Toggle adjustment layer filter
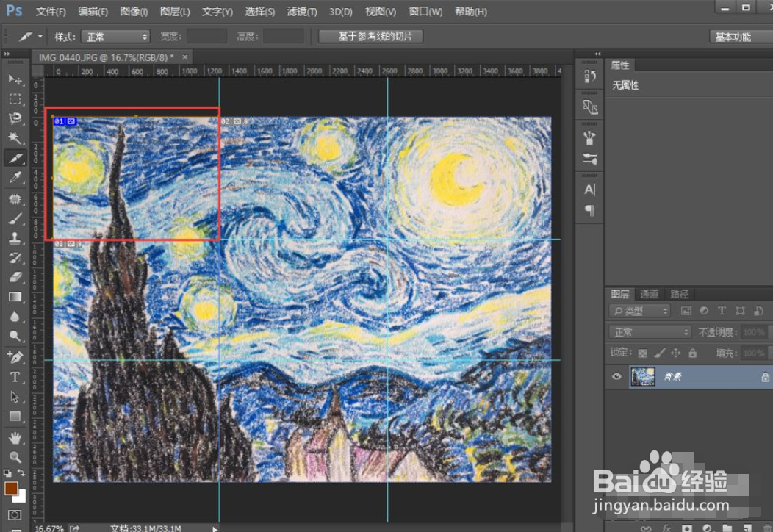Image resolution: width=773 pixels, height=532 pixels. click(704, 311)
